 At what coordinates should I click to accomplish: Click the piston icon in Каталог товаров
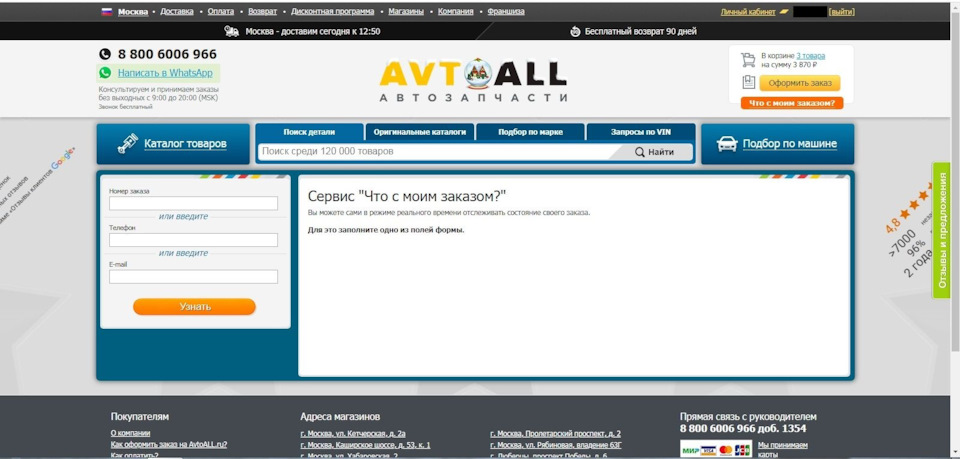[x=128, y=144]
